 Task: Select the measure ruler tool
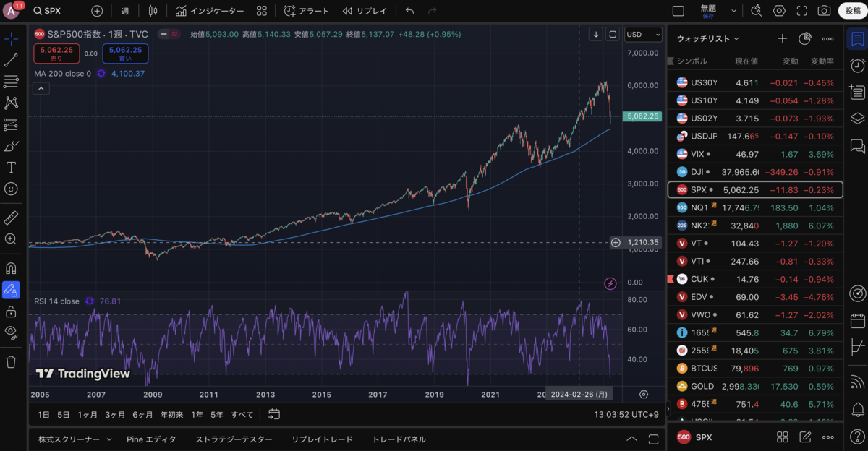[x=11, y=218]
